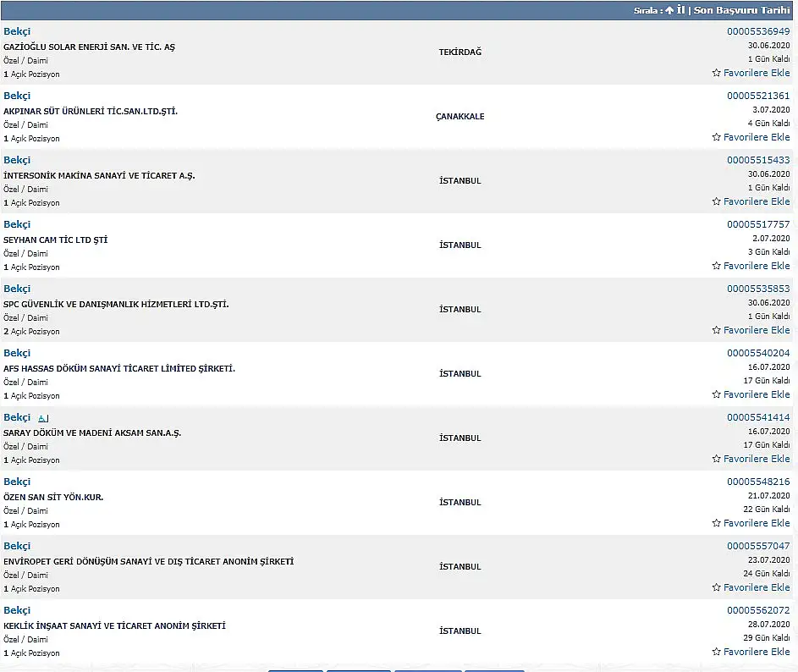
Task: Click the star icon beside SEYHAN CAM listing
Action: tap(716, 266)
